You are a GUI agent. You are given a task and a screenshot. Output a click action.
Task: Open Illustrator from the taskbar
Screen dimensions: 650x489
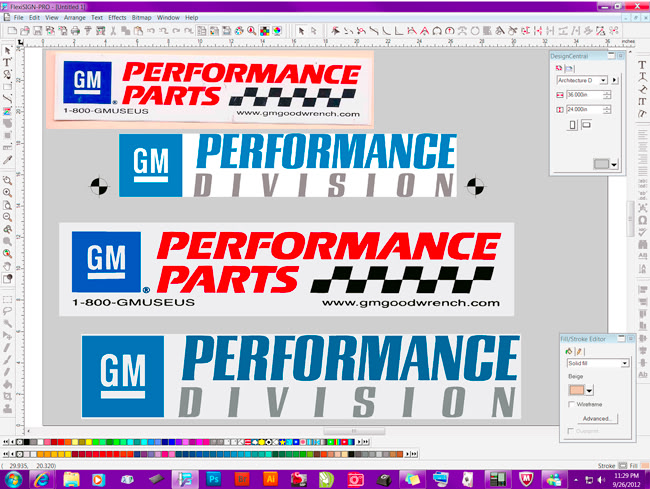270,480
